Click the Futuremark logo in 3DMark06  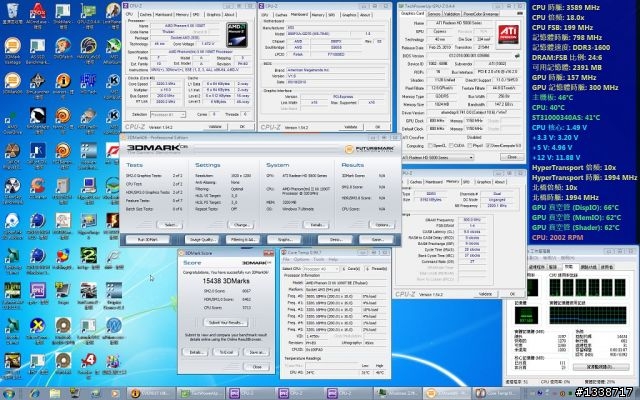(x=369, y=149)
